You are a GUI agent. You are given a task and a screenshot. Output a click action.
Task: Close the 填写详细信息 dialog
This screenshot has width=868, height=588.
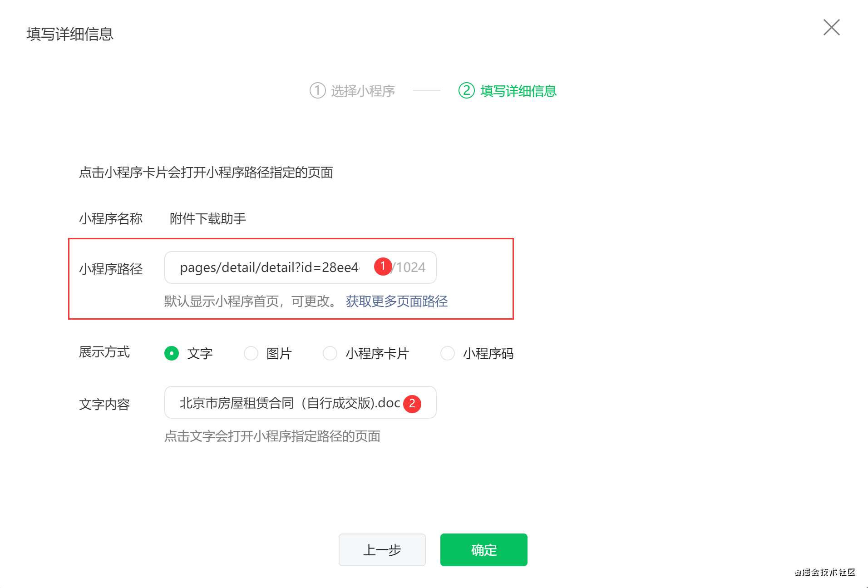[831, 27]
